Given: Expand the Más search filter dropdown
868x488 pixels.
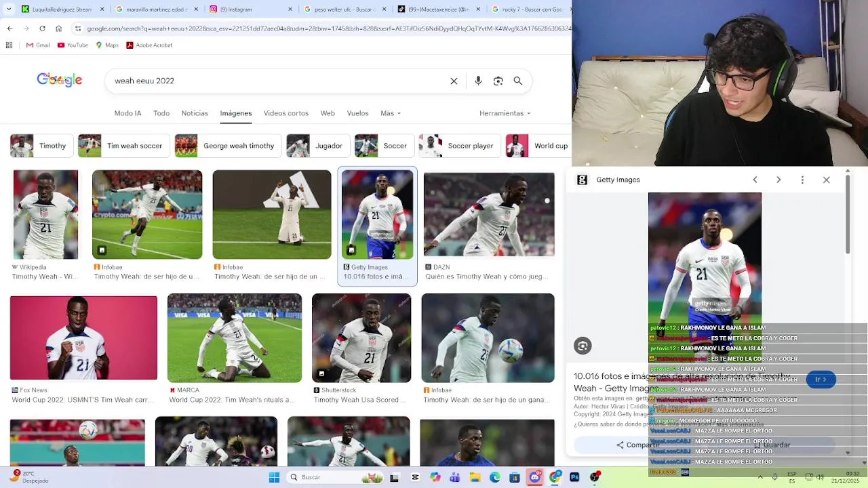Looking at the screenshot, I should [391, 113].
